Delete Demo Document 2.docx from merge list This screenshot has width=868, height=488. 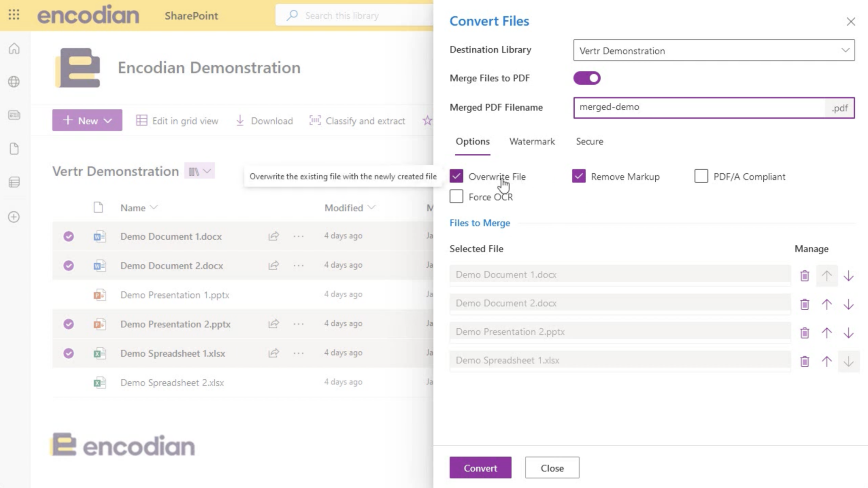tap(804, 304)
